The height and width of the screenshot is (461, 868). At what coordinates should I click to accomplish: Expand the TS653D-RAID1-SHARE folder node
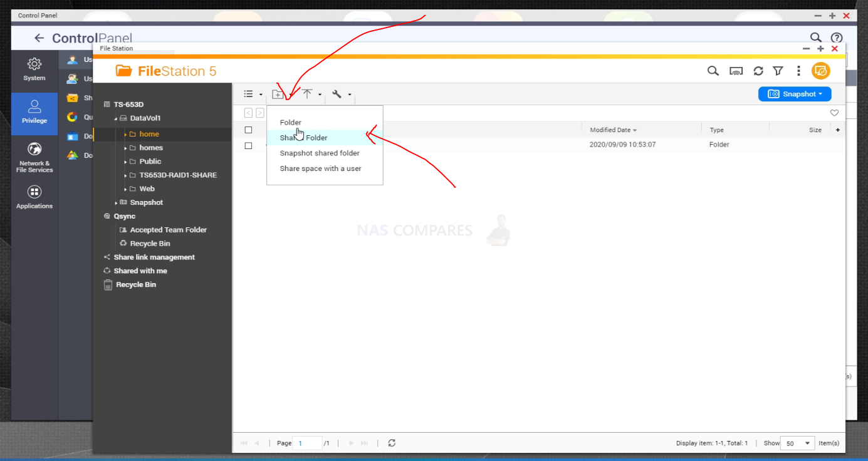coord(125,175)
